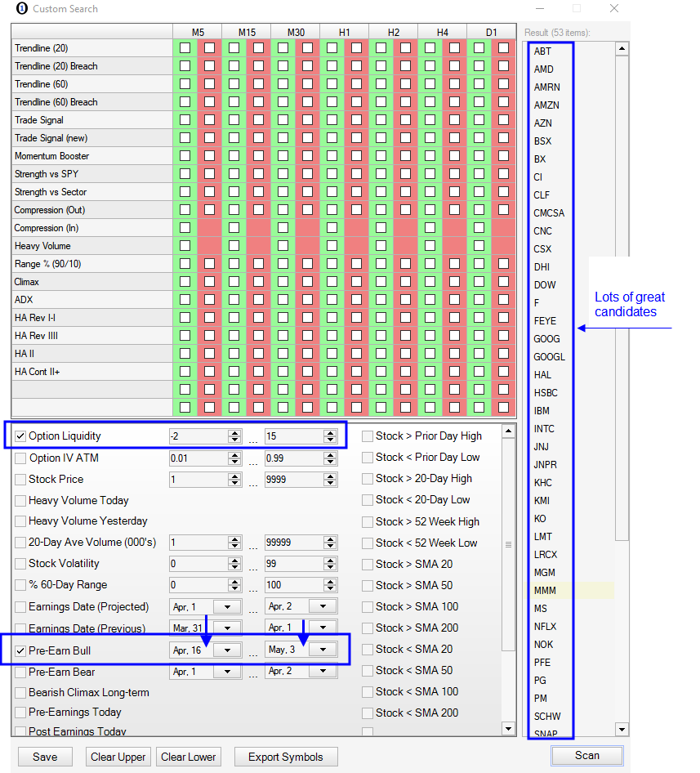Check the Trendline (20) M5 green checkbox
700x773 pixels.
coord(185,48)
